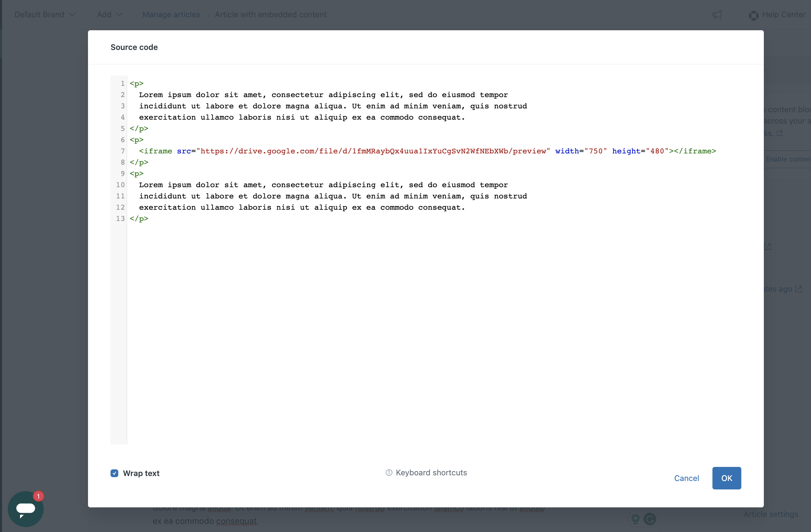Screen dimensions: 811x532
Task: Click Cancel to dismiss source code dialog
Action: pyautogui.click(x=686, y=478)
